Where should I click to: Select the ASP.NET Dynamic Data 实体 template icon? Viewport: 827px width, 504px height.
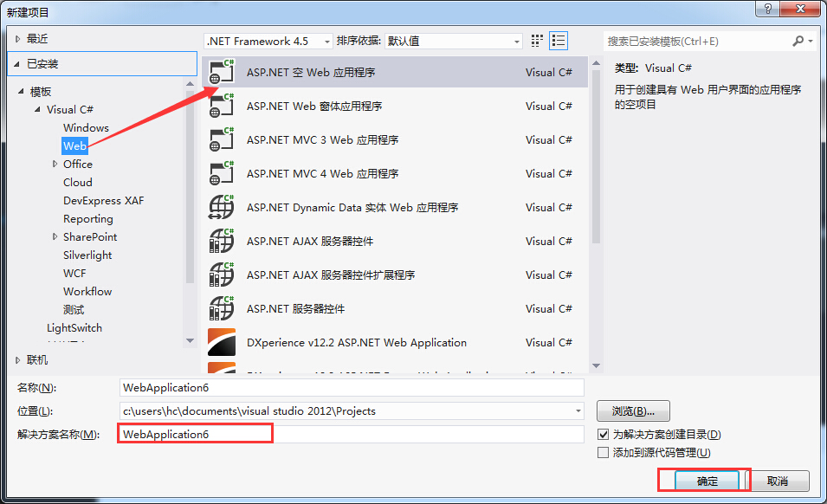tap(222, 207)
